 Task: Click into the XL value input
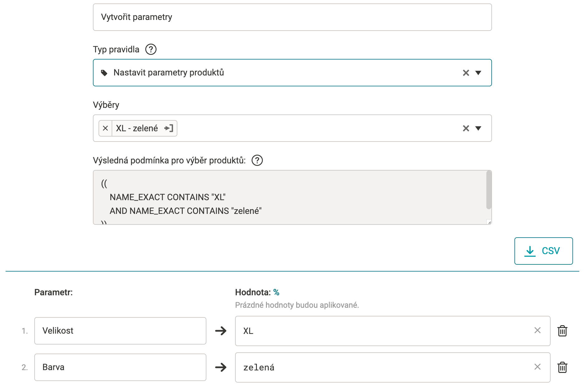coord(383,331)
